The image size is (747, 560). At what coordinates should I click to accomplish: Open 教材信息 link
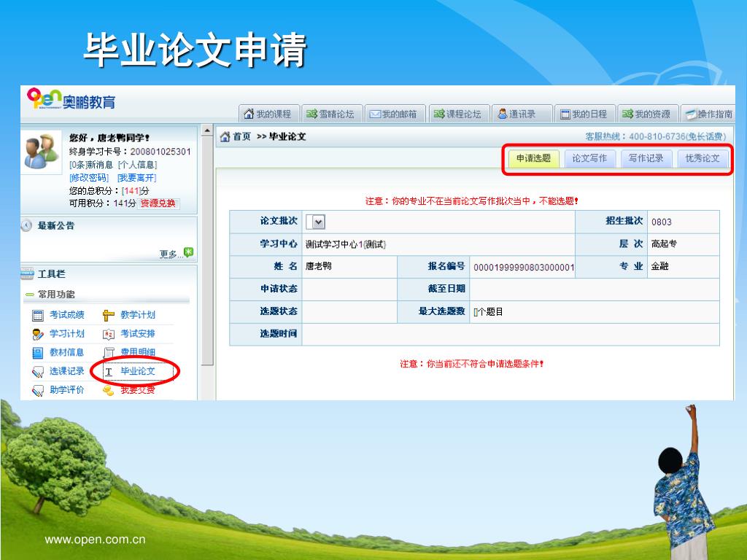[66, 352]
